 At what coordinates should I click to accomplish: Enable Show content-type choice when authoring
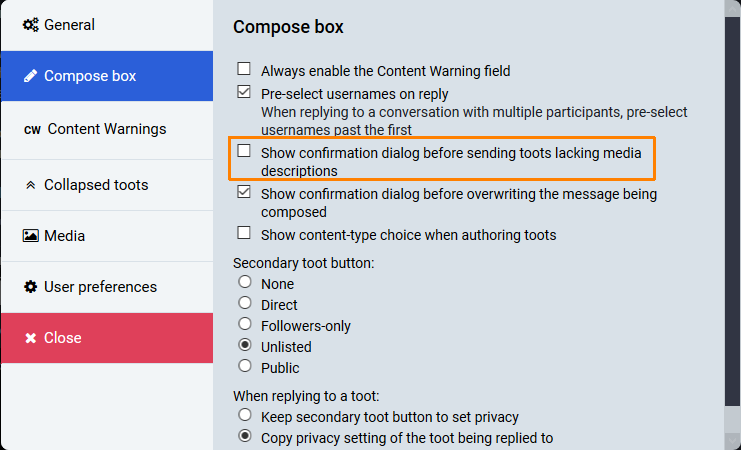point(243,233)
